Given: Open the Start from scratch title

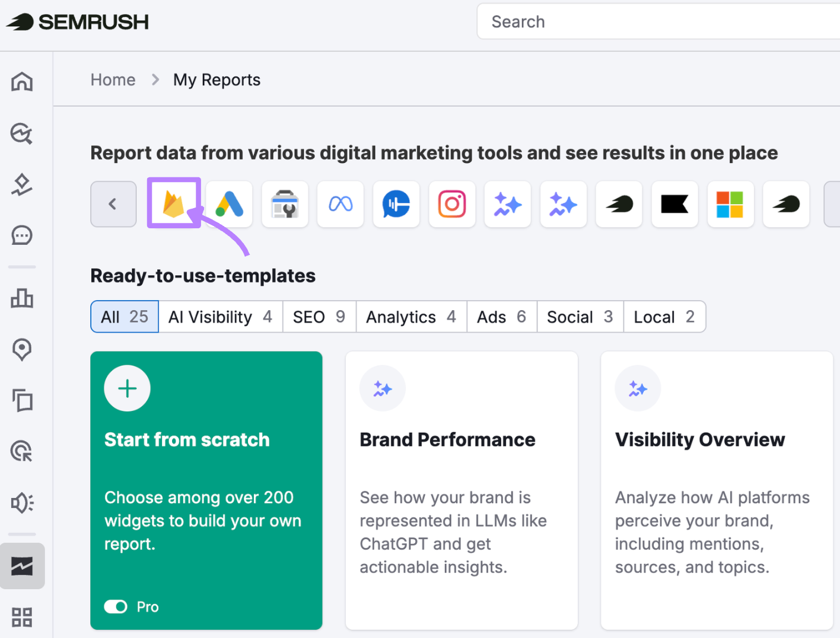Looking at the screenshot, I should click(x=187, y=439).
